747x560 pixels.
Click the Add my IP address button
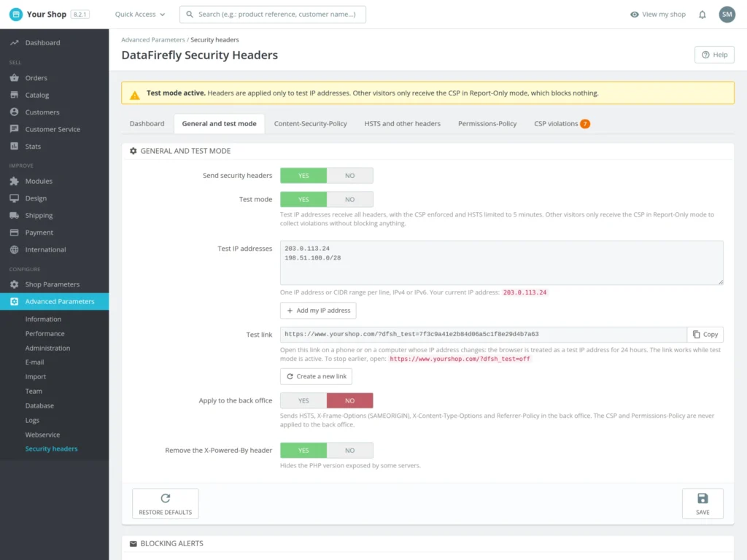[x=318, y=311]
